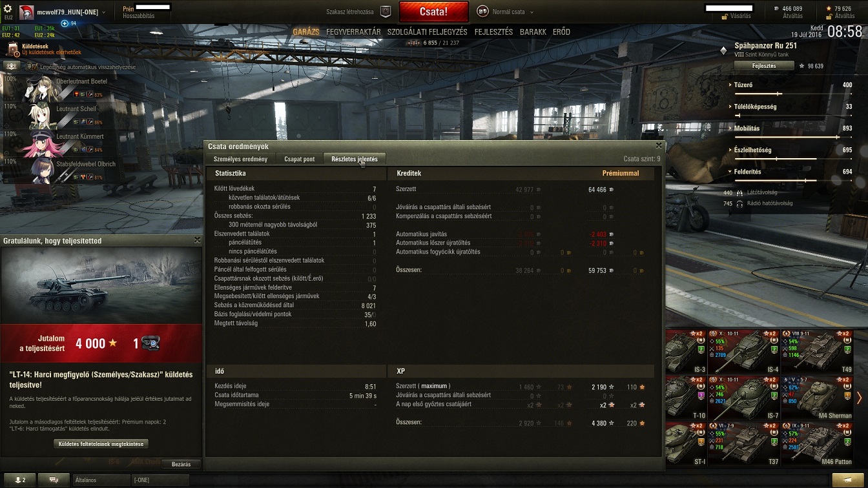
Task: Click the platoon shield icon beside Szakasz létrehozása
Action: pyautogui.click(x=386, y=12)
